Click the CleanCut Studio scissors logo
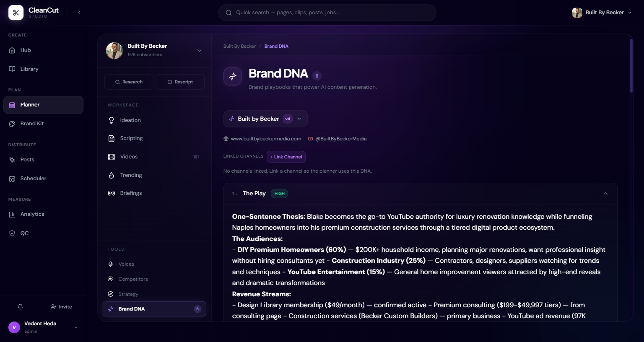 (16, 13)
